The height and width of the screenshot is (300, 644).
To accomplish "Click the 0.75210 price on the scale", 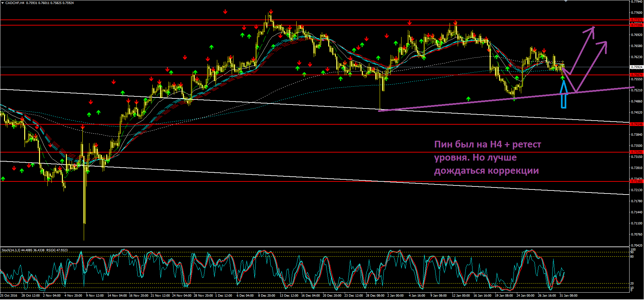I will point(637,90).
